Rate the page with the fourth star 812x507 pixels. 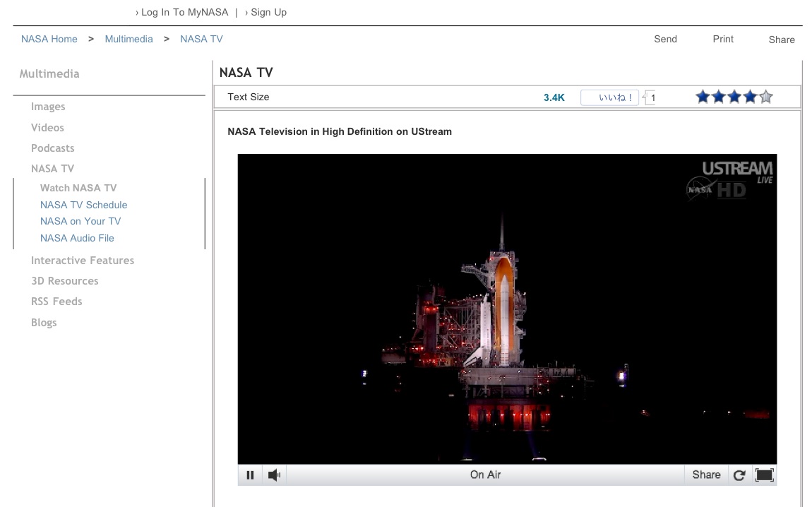751,97
